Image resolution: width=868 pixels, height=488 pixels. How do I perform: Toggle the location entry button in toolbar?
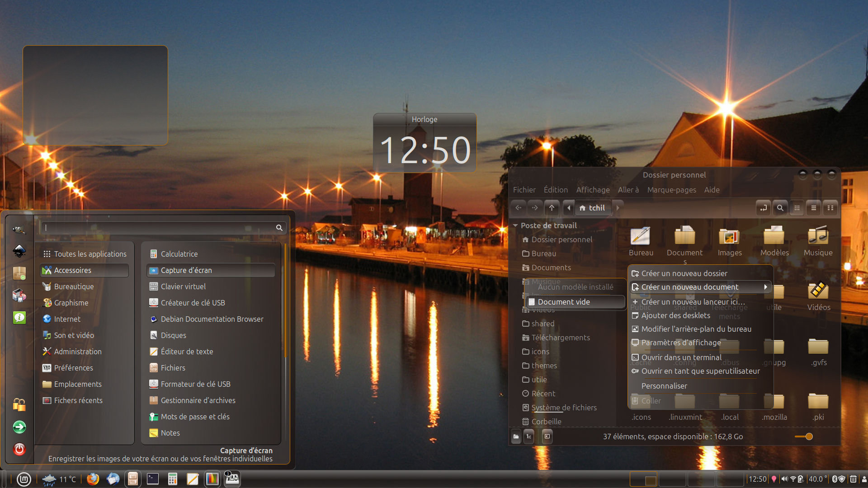764,208
